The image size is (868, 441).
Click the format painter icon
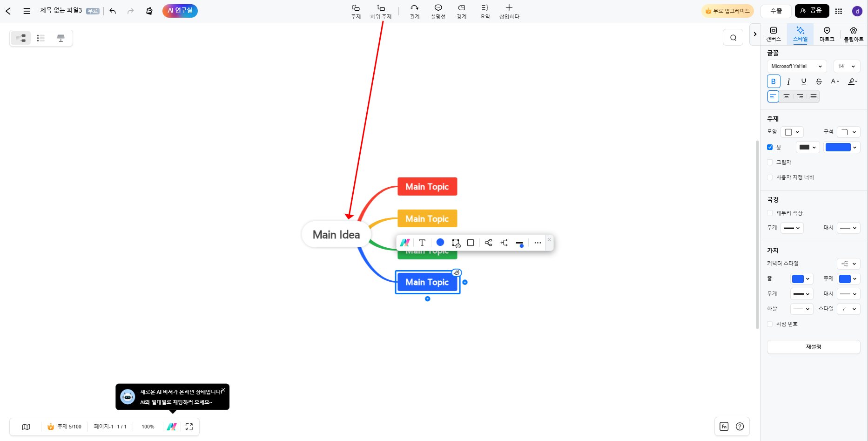[x=149, y=11]
